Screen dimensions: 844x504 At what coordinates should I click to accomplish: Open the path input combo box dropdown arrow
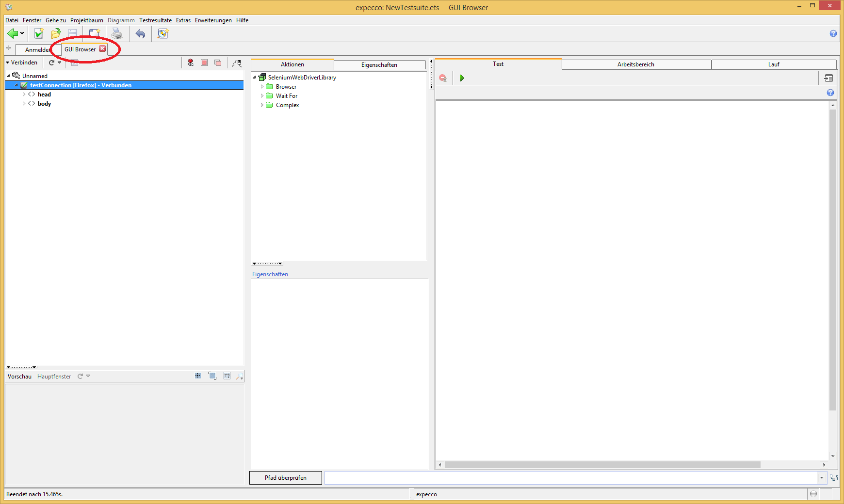pos(822,478)
